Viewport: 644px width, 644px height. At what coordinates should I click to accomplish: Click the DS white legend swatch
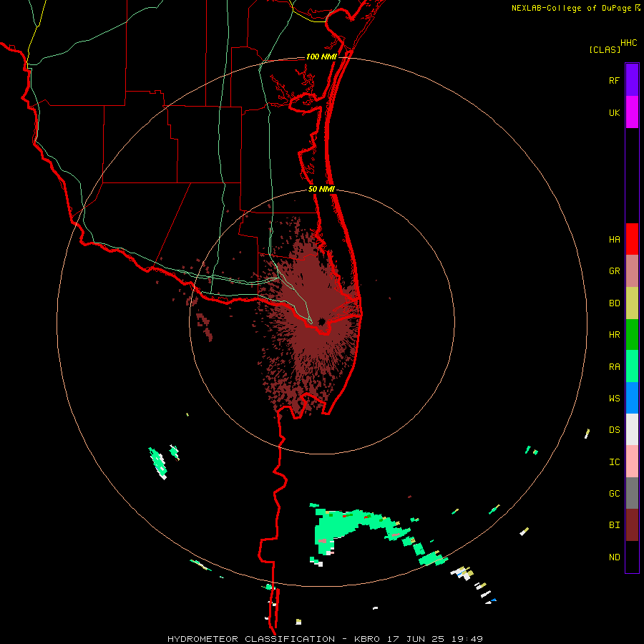[x=632, y=429]
